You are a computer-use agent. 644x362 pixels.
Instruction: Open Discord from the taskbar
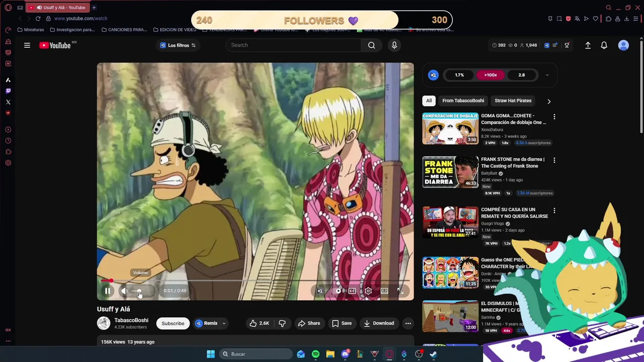[x=345, y=354]
